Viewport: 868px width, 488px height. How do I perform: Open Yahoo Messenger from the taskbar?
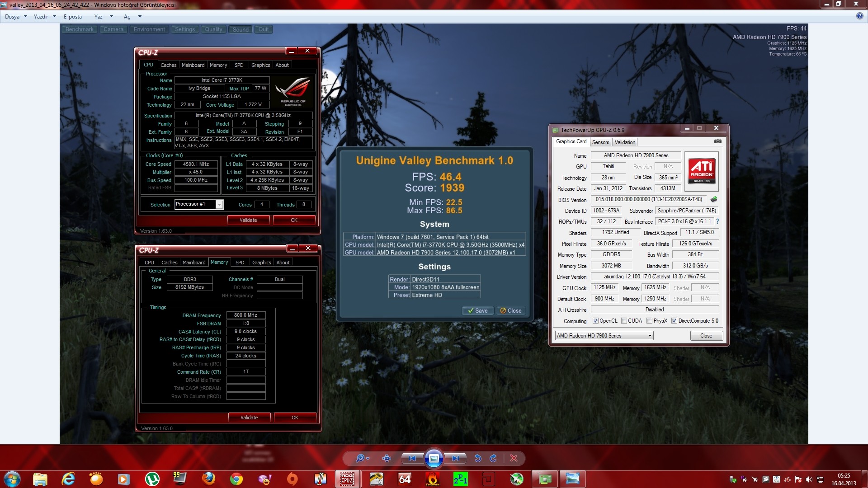[264, 479]
